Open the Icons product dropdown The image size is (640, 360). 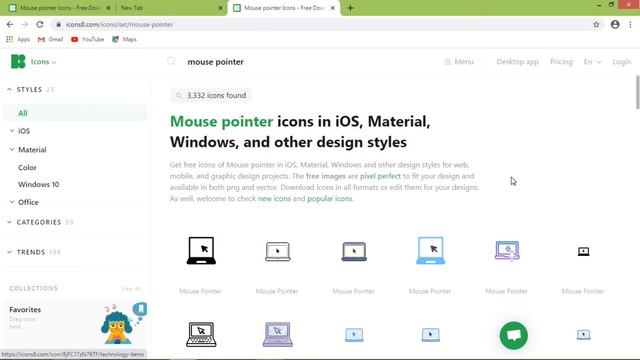tap(43, 62)
